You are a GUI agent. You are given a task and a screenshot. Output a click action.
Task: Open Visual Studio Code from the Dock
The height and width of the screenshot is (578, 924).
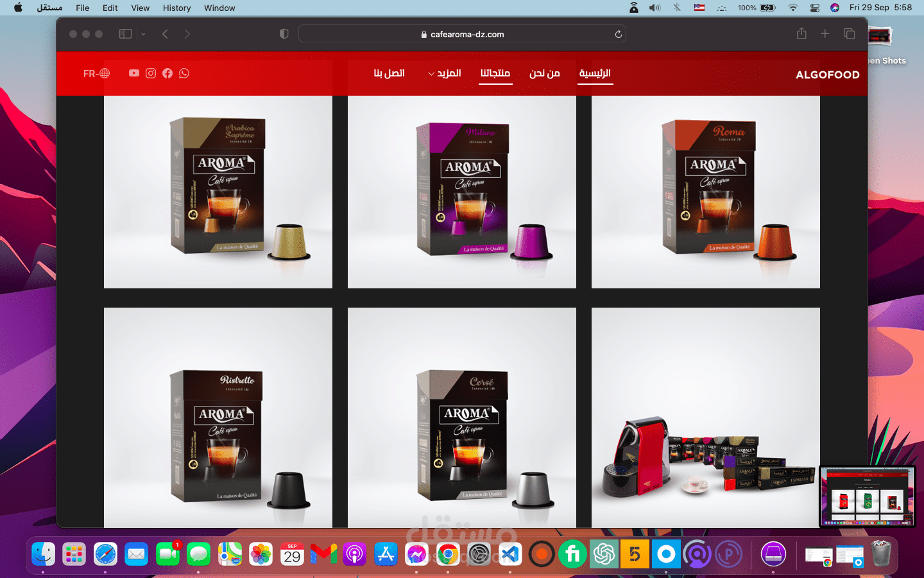pos(510,554)
